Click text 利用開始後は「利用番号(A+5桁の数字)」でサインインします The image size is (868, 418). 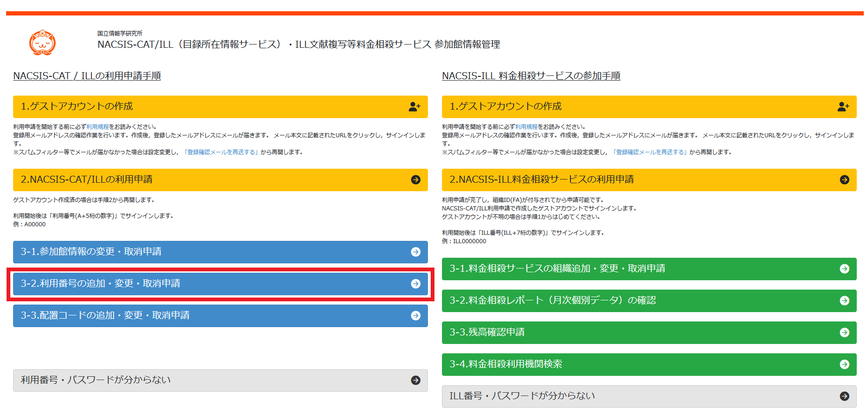(x=94, y=216)
